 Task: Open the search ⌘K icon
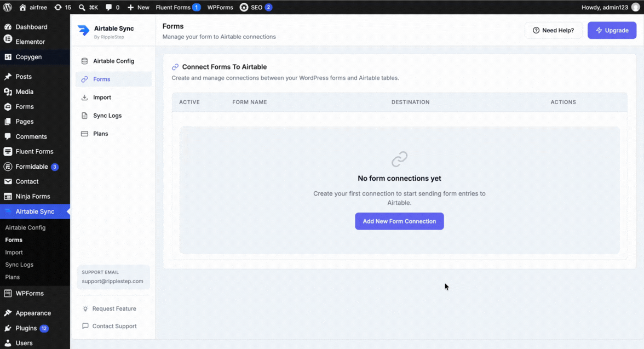(88, 7)
